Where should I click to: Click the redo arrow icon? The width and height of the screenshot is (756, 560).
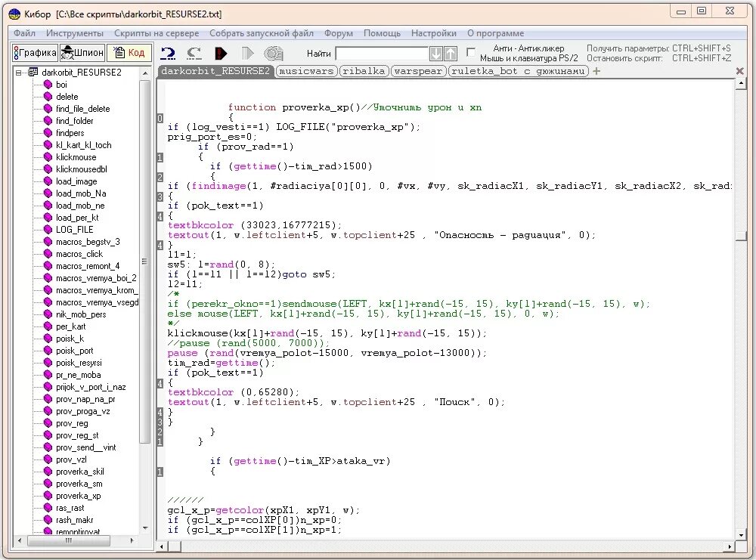point(194,53)
